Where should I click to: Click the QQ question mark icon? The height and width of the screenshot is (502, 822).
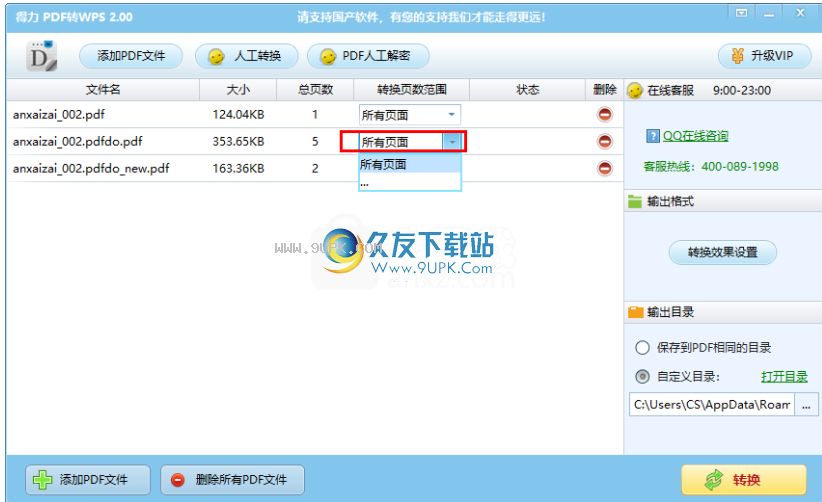[653, 136]
